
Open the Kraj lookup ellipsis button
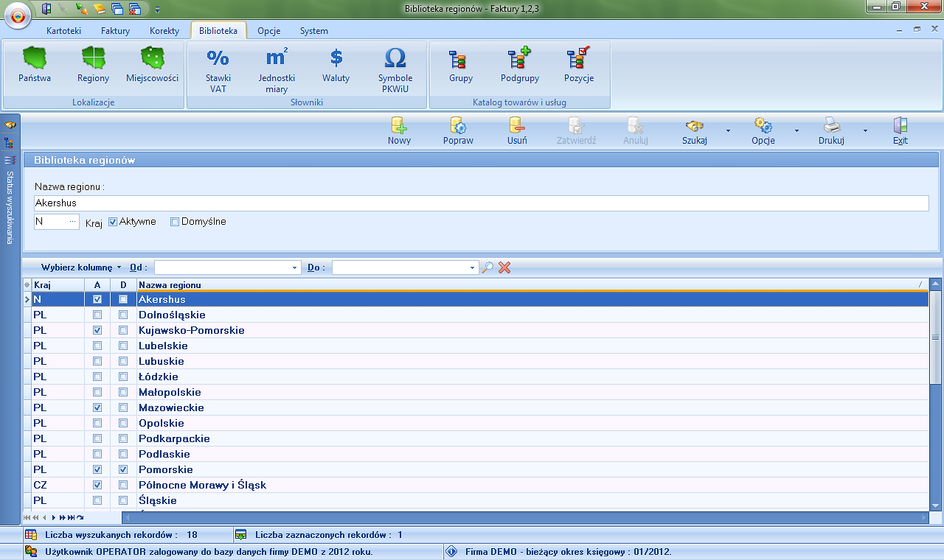[72, 221]
